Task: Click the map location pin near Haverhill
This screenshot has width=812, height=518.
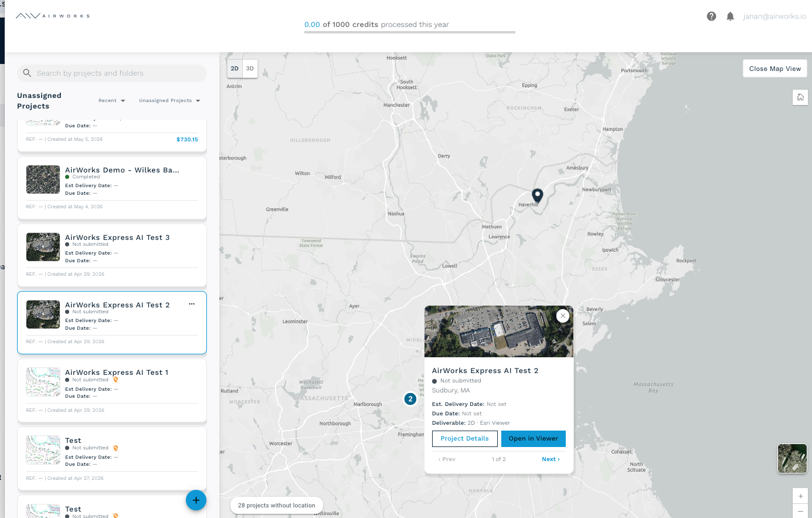Action: tap(537, 196)
